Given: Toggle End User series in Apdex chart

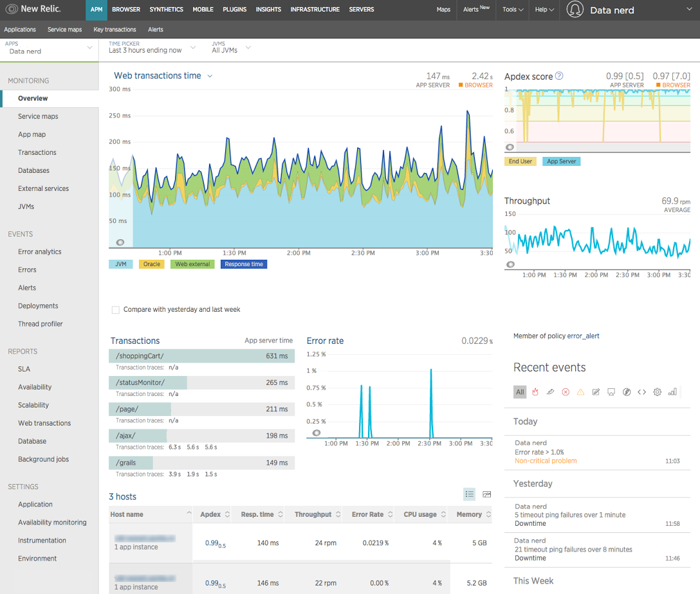Looking at the screenshot, I should click(520, 161).
